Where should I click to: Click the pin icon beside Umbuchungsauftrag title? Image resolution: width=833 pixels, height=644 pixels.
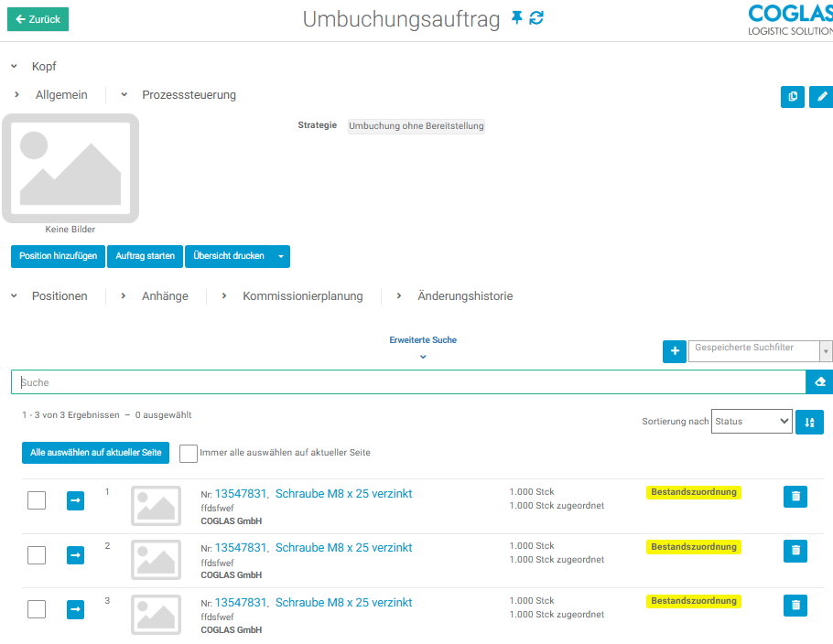(517, 18)
